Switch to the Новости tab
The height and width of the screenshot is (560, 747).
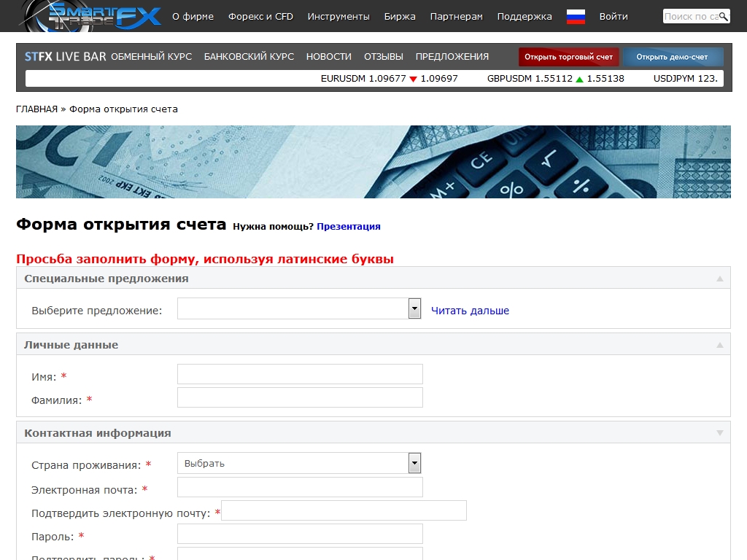[328, 56]
